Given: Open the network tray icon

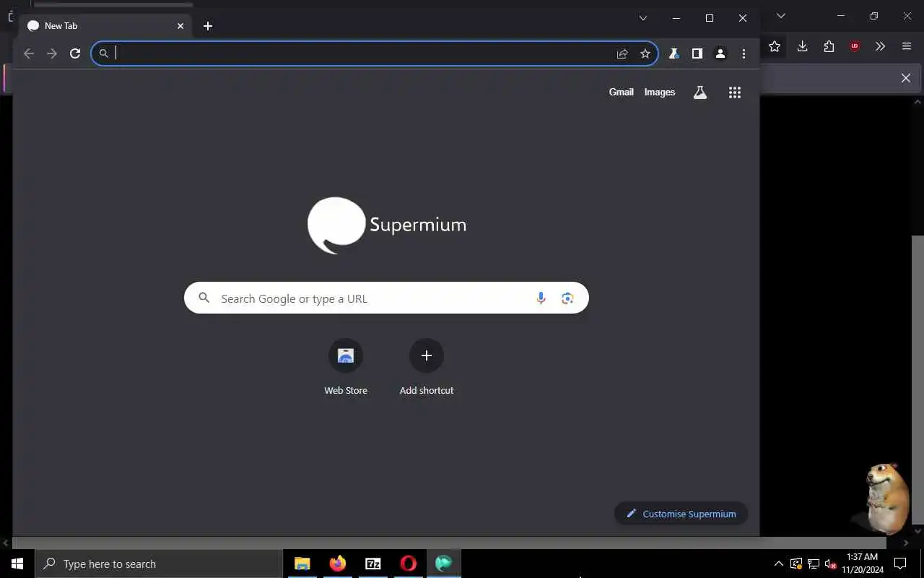Looking at the screenshot, I should pyautogui.click(x=814, y=564).
